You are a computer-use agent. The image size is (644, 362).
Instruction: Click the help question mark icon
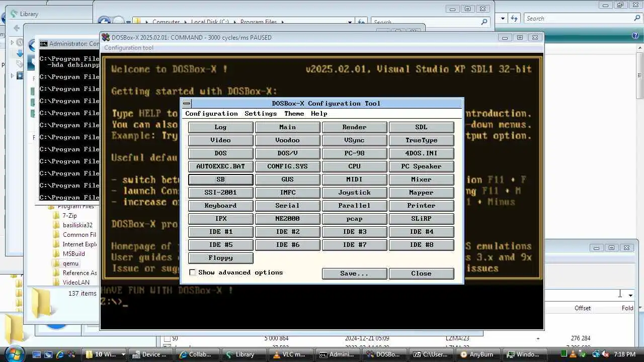(x=635, y=36)
